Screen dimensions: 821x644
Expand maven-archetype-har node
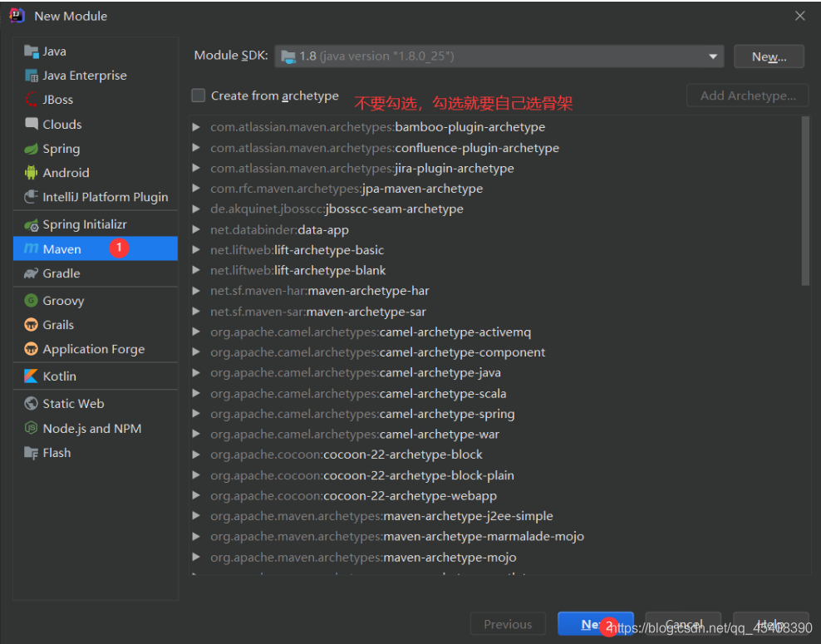[196, 291]
